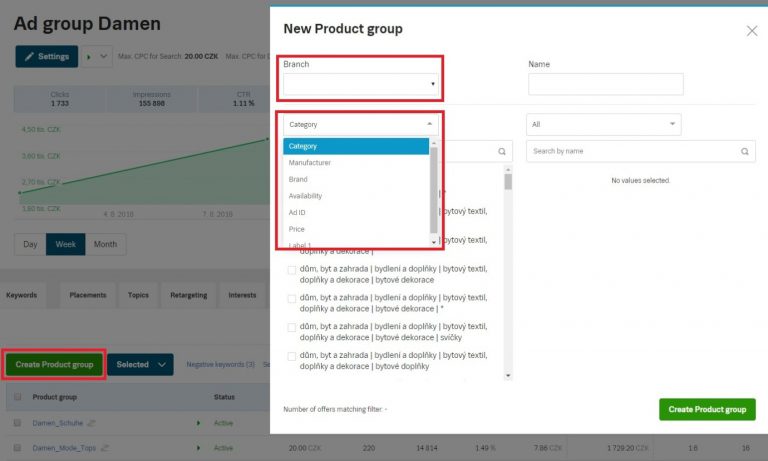
Task: Check the bytové dekorace category checkbox
Action: pyautogui.click(x=291, y=270)
